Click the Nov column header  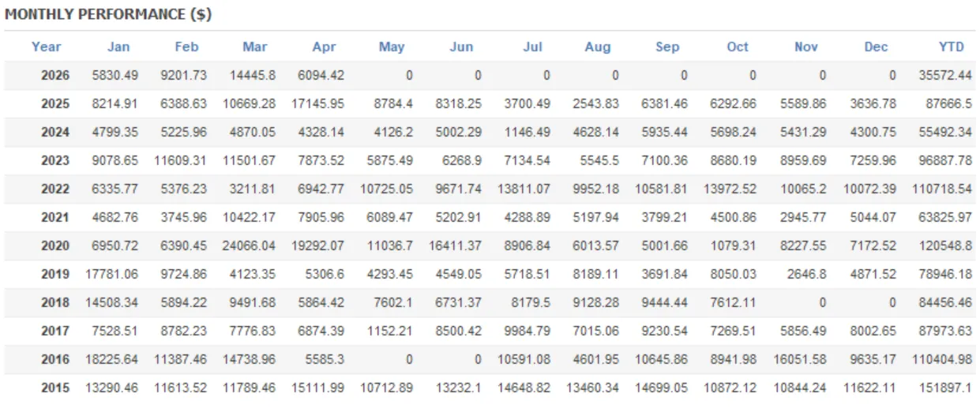click(806, 47)
